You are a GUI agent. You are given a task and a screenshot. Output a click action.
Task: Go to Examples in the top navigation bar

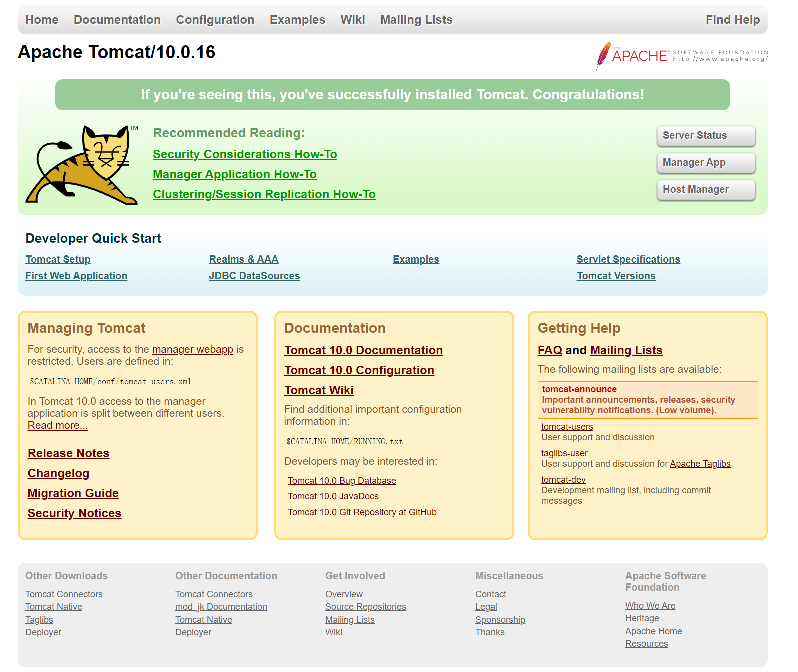pos(297,20)
